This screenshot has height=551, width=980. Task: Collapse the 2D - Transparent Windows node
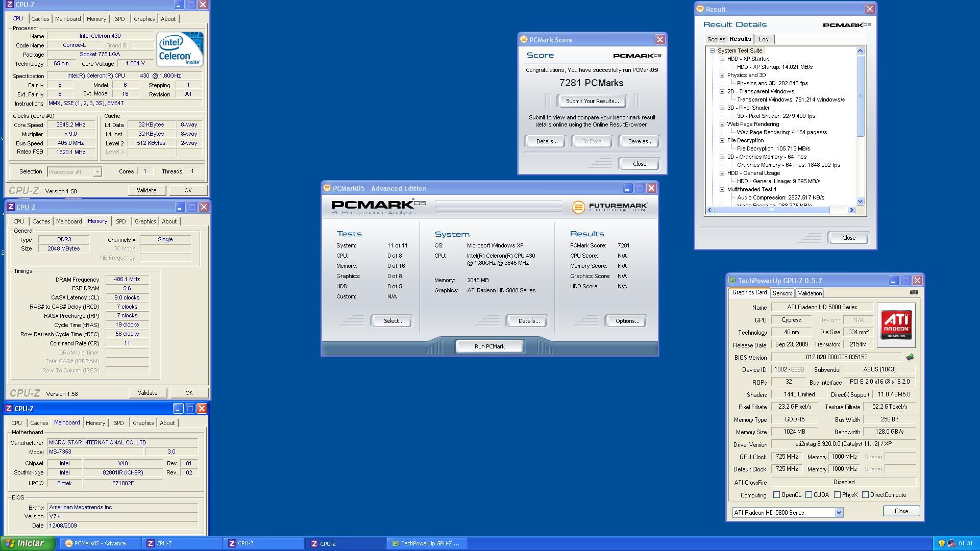click(722, 91)
